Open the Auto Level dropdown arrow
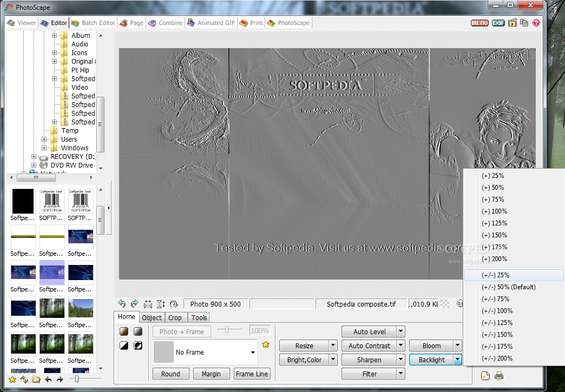The height and width of the screenshot is (392, 565). tap(400, 331)
